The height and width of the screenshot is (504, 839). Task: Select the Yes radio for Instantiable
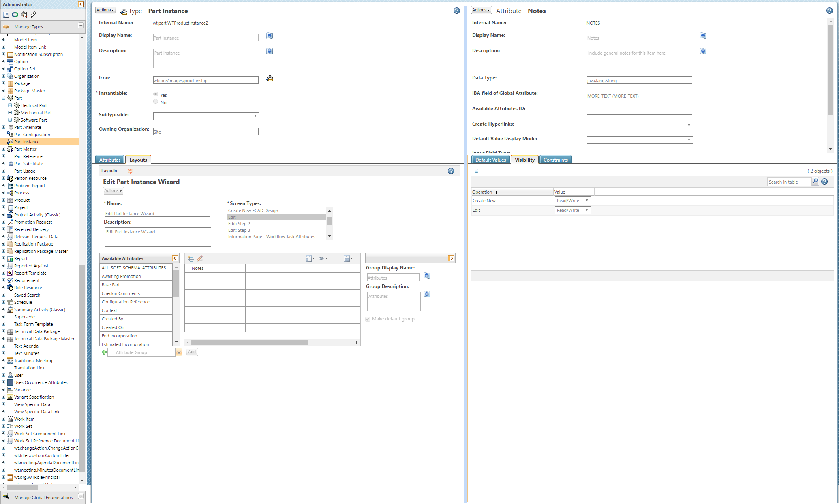click(156, 94)
